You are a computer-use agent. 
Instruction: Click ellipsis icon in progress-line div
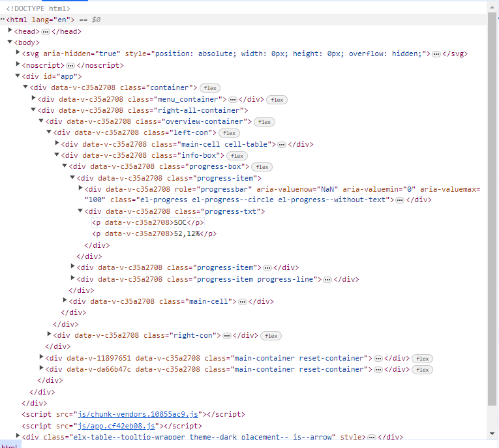(327, 280)
